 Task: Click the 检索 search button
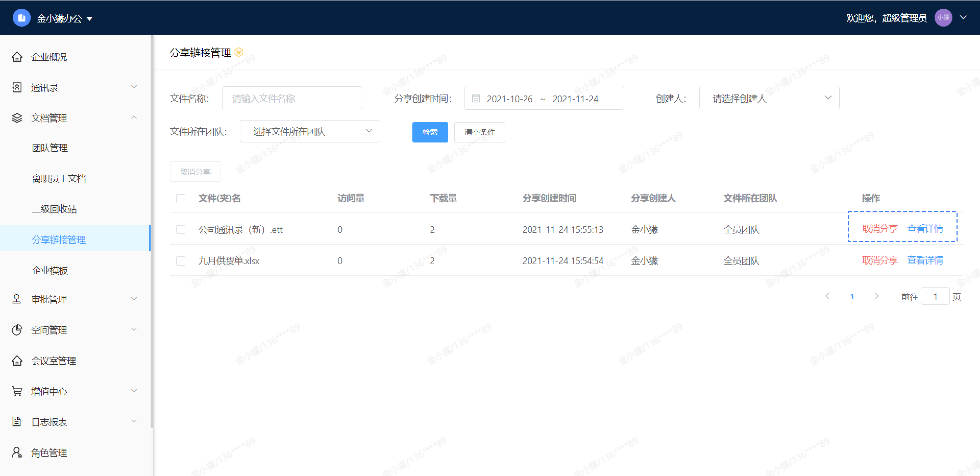point(430,132)
